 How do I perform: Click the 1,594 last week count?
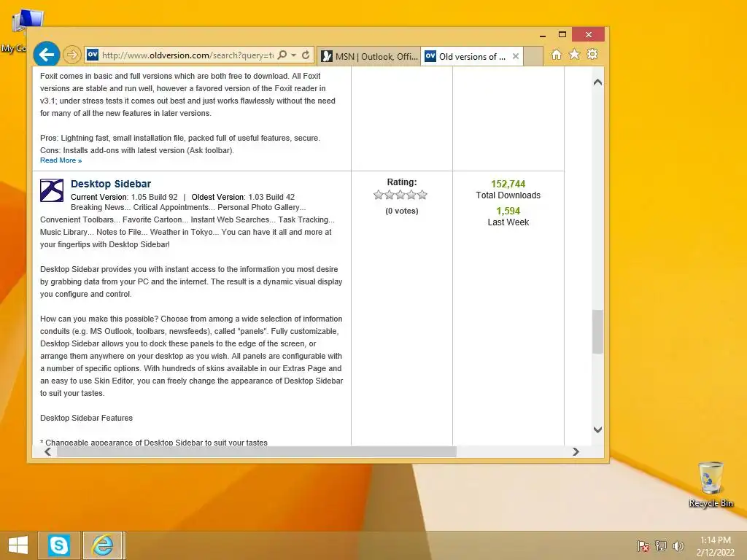click(x=508, y=211)
